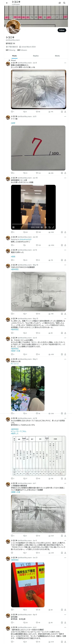Mute the video using the speaker icon
72x644 pixels.
pyautogui.click(x=42, y=227)
